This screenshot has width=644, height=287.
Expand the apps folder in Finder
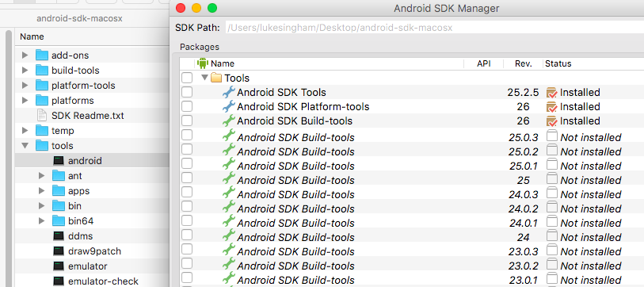click(x=41, y=191)
